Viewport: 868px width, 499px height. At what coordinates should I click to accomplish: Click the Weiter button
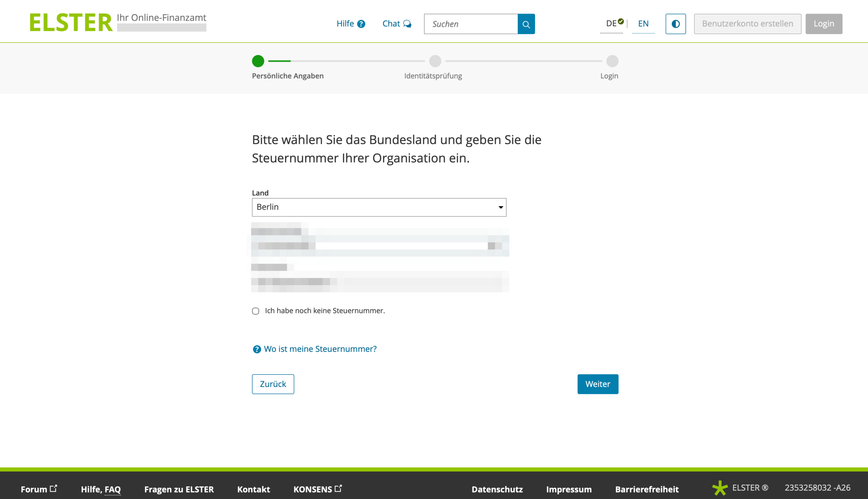pyautogui.click(x=597, y=384)
